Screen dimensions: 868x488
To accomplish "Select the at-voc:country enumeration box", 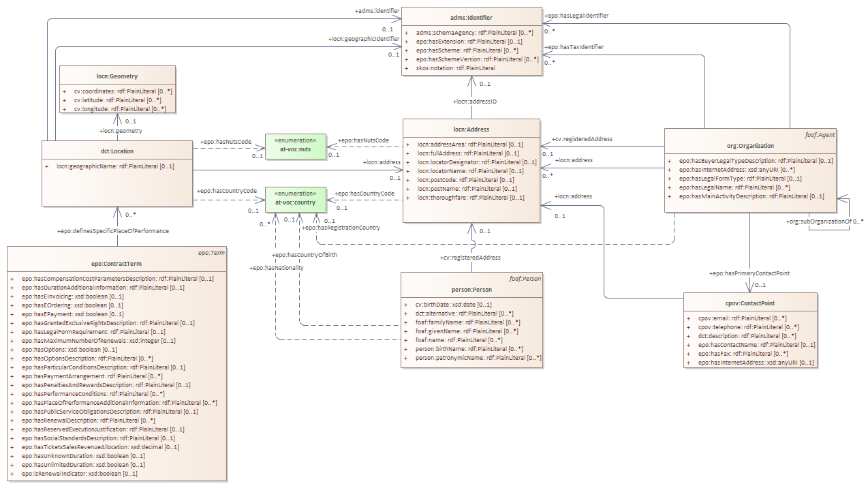I will [x=295, y=202].
